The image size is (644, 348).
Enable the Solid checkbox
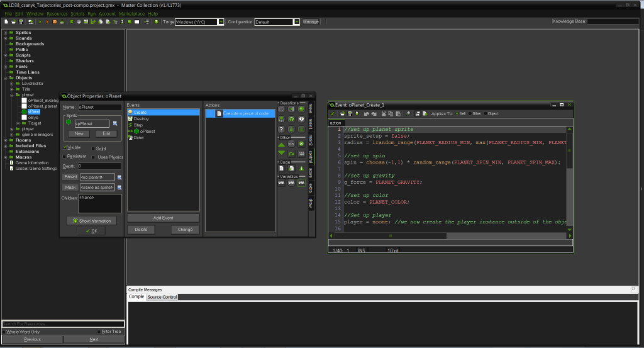(94, 149)
